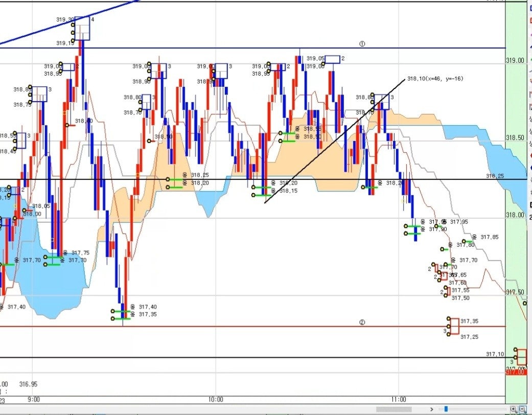Click the 317,25 order price label
The height and width of the screenshot is (415, 532).
tap(470, 337)
